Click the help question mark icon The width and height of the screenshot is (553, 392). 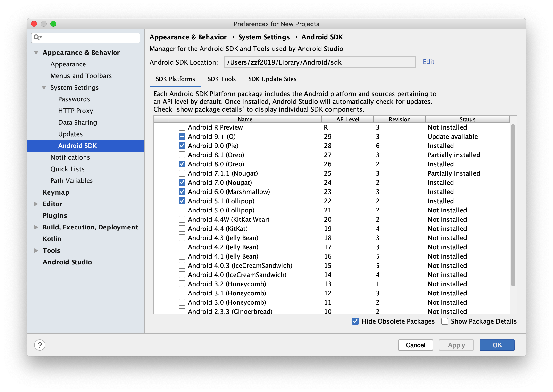pos(40,345)
